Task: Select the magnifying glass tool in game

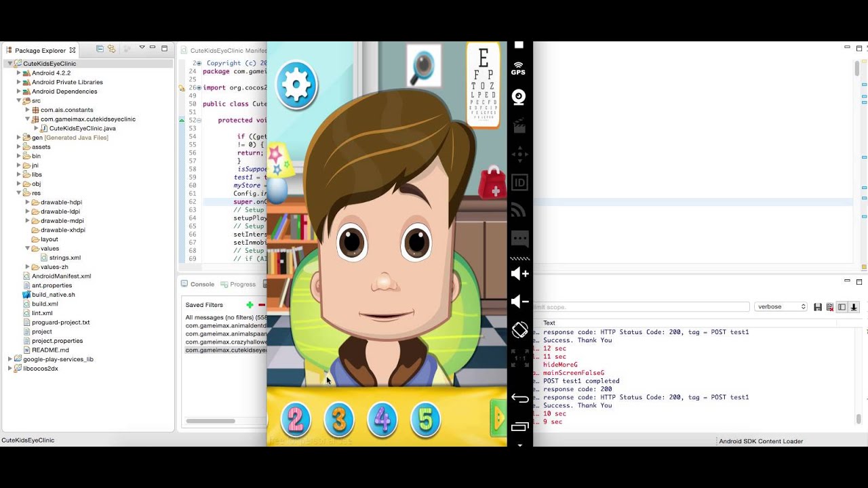Action: [423, 66]
